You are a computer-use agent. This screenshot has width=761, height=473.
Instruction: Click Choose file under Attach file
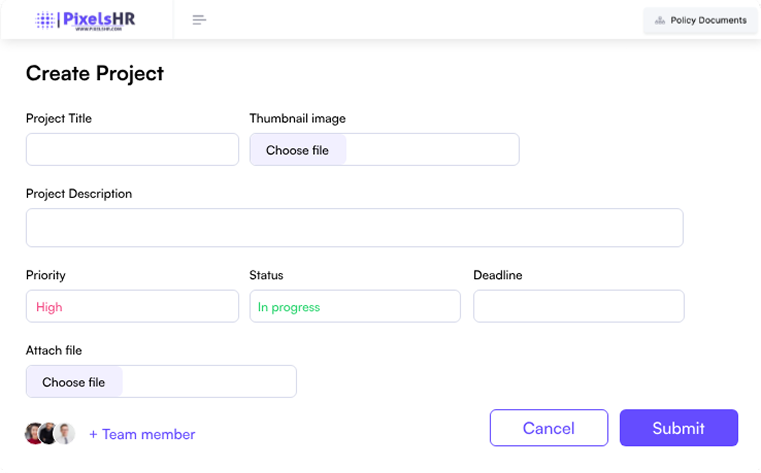[x=73, y=382]
